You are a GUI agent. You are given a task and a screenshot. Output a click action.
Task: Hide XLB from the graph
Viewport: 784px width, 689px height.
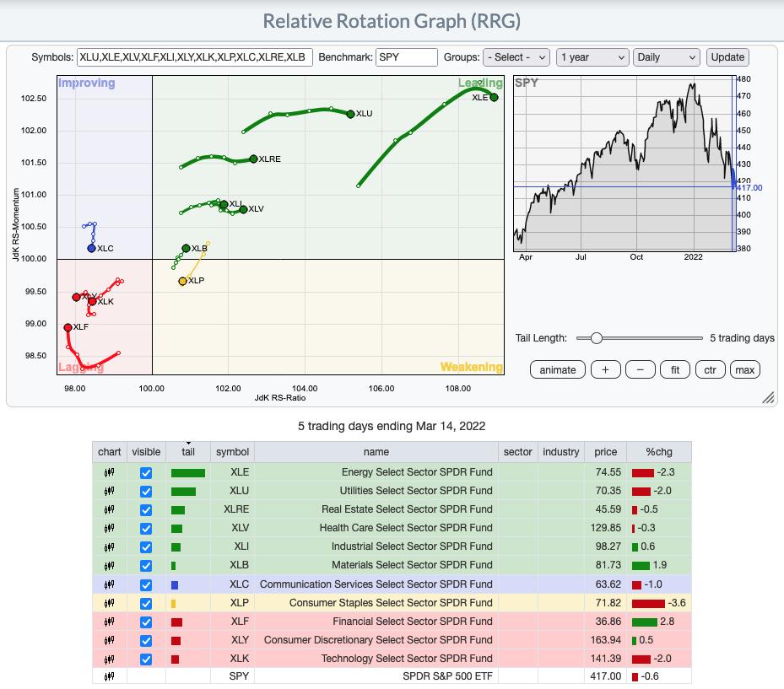(x=146, y=565)
